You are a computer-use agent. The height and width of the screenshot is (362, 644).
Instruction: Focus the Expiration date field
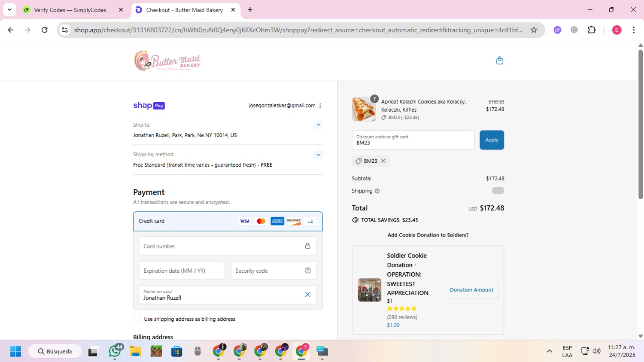[x=182, y=271]
